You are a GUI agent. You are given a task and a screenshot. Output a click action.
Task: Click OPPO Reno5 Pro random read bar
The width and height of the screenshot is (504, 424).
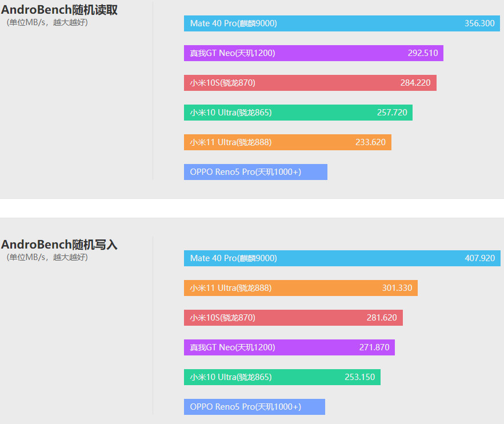255,172
